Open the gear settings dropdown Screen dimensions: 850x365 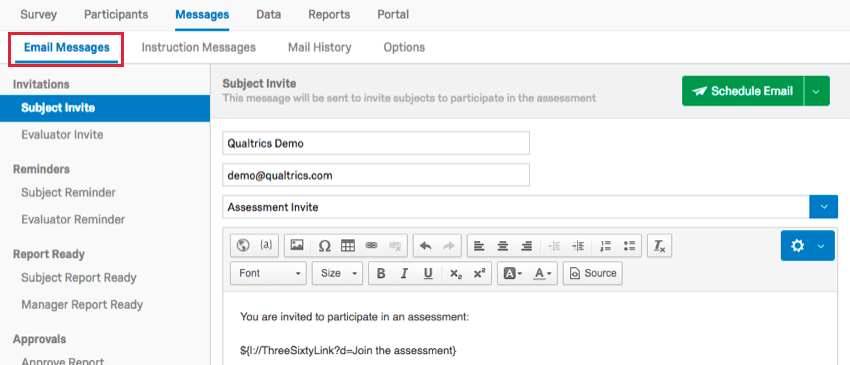point(808,246)
